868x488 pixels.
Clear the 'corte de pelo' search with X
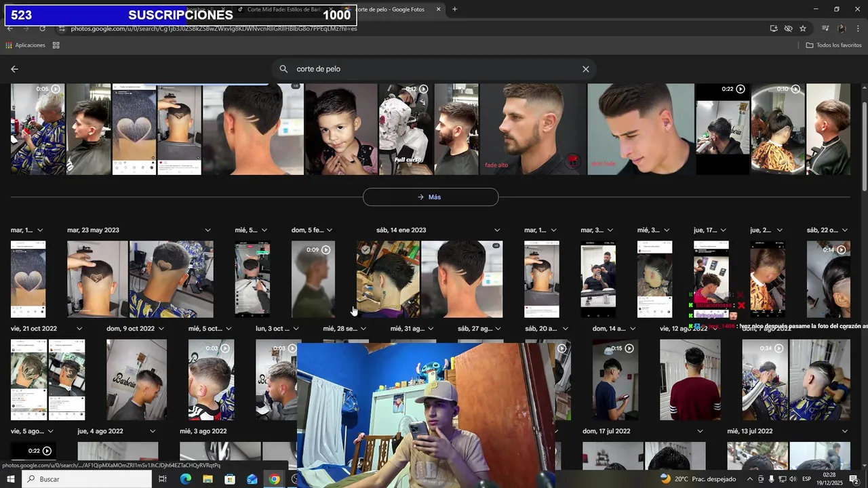click(586, 69)
